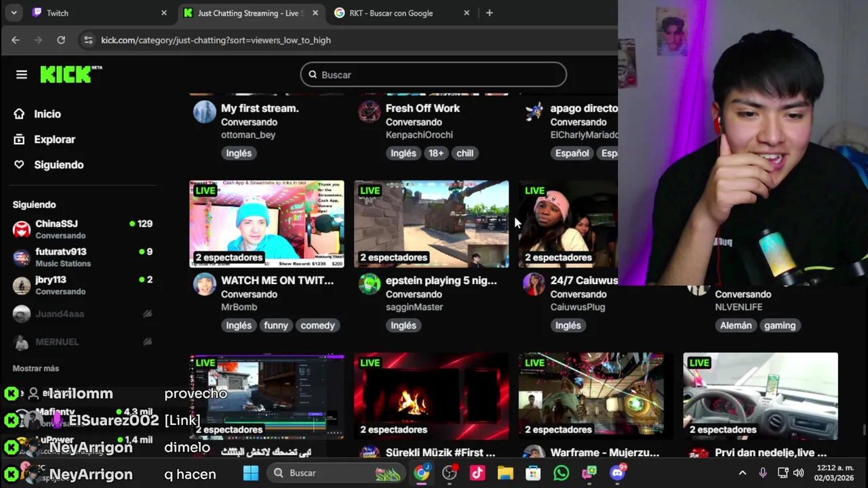Open the Explorar sidebar item
This screenshot has width=868, height=488.
45,140
